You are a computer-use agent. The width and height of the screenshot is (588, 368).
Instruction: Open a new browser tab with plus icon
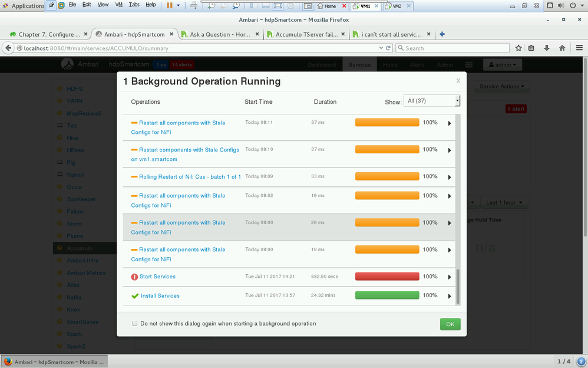click(442, 34)
